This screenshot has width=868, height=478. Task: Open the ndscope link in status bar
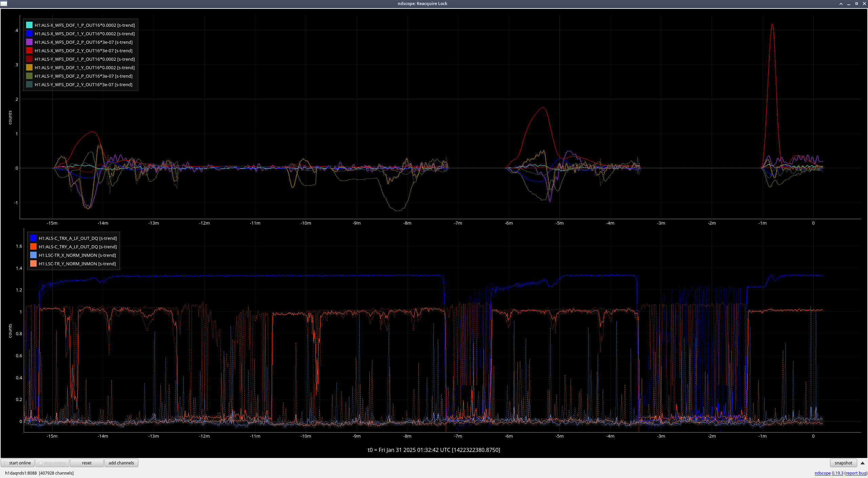click(823, 473)
